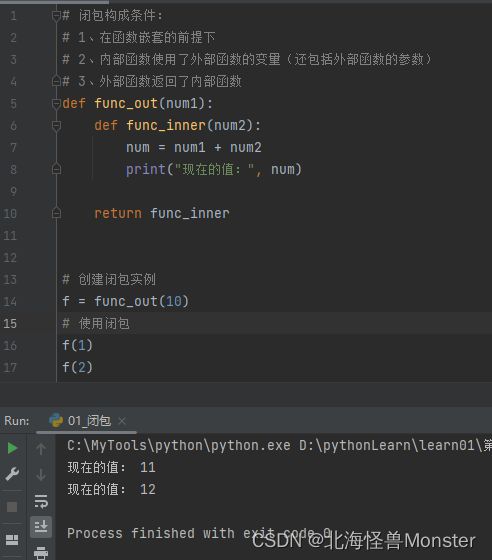Click the 'Run:' panel label
This screenshot has height=560, width=492.
point(17,421)
